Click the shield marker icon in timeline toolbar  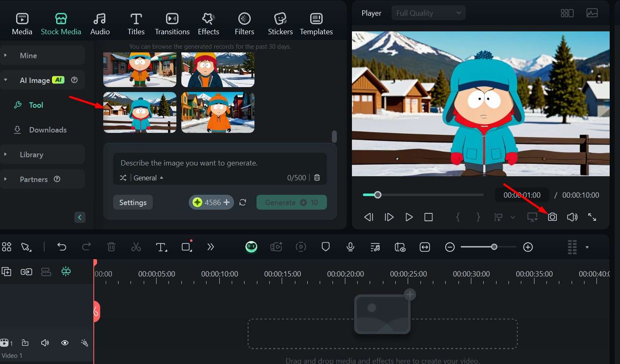325,247
